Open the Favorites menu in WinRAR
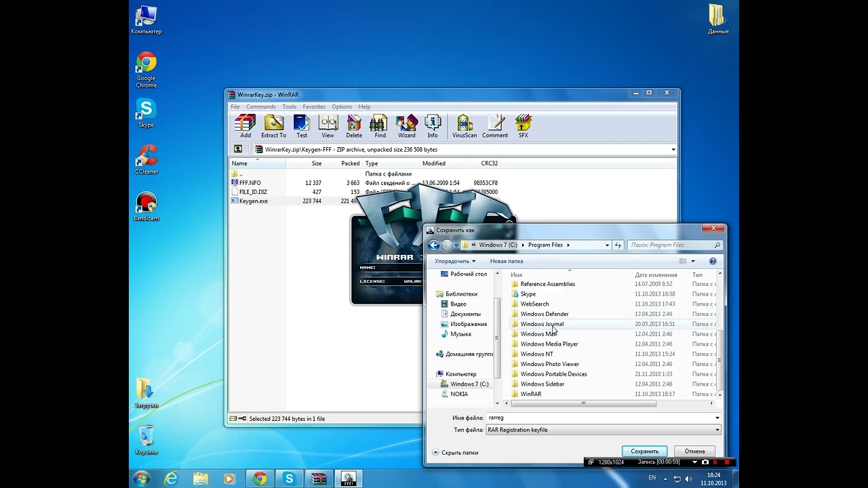868x488 pixels. (x=314, y=106)
